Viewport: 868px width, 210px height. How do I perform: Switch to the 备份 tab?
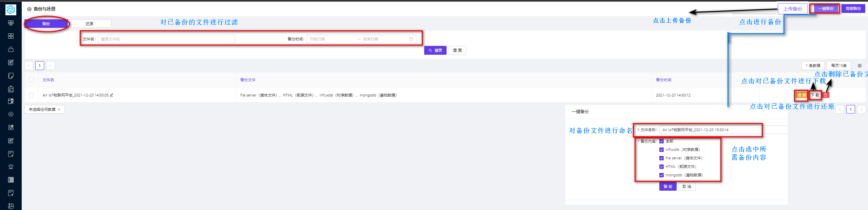click(46, 24)
